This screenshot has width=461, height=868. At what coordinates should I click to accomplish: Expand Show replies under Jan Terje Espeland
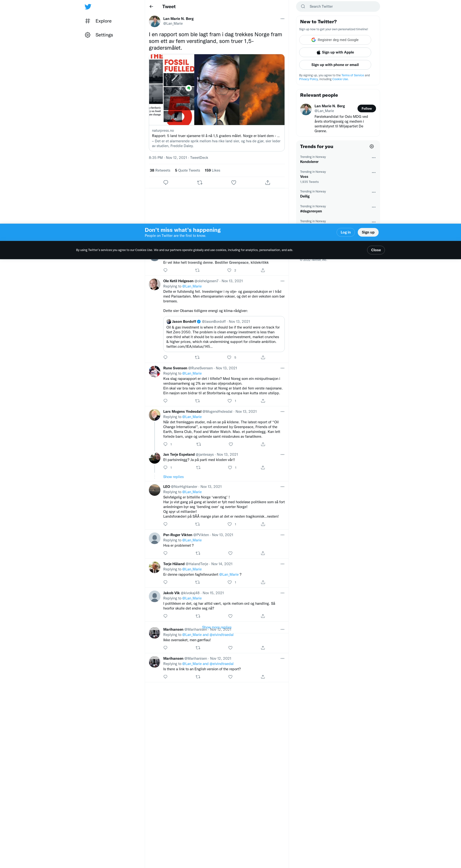pos(173,477)
